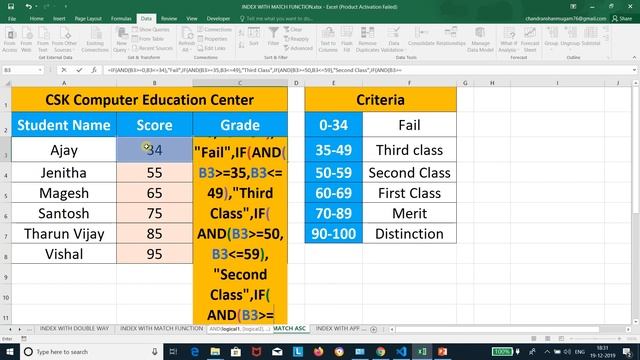The height and width of the screenshot is (360, 640).
Task: Click the Ungroup outline icon
Action: click(x=570, y=37)
